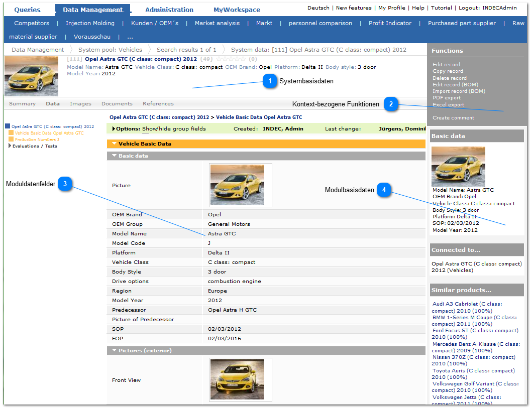Switch language to Deutsch
The width and height of the screenshot is (532, 409).
(318, 8)
